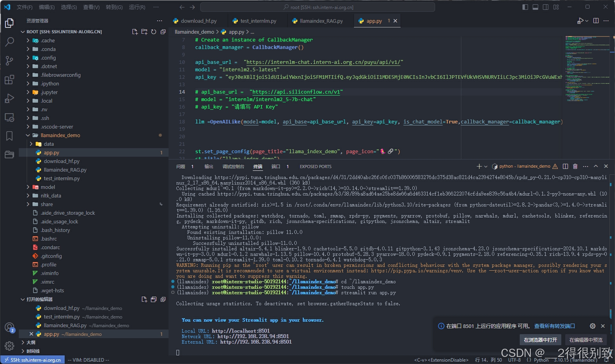Expand the data folder
Viewport: 615px width, 364px height.
(x=31, y=144)
